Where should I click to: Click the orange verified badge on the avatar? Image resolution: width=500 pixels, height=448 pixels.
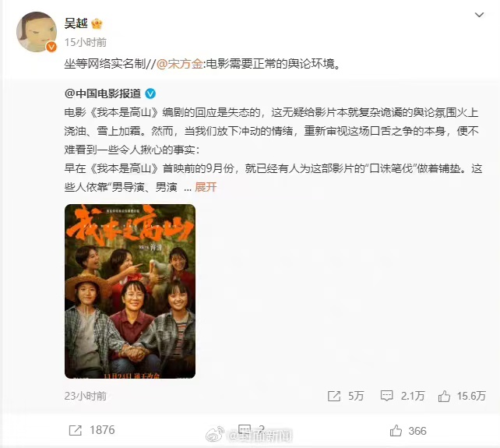click(51, 47)
